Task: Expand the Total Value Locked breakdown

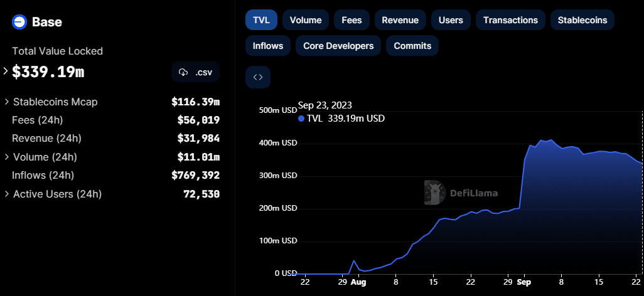Action: pos(6,71)
